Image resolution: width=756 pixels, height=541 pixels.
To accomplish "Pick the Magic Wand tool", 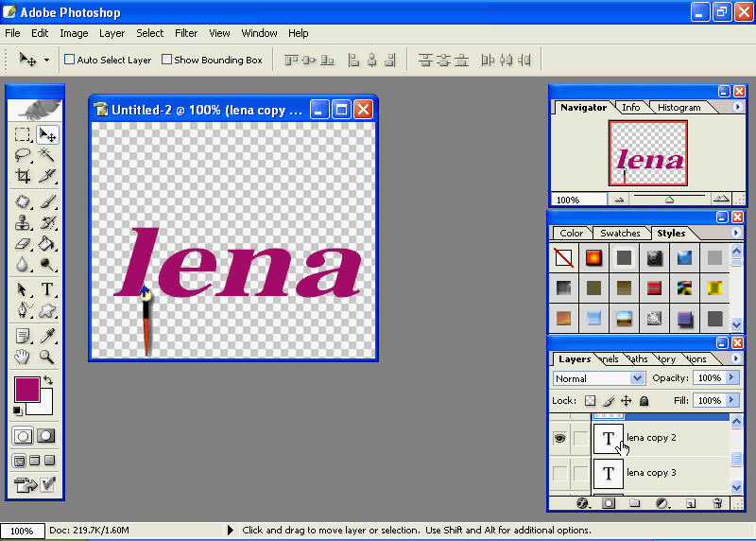I will coord(46,155).
